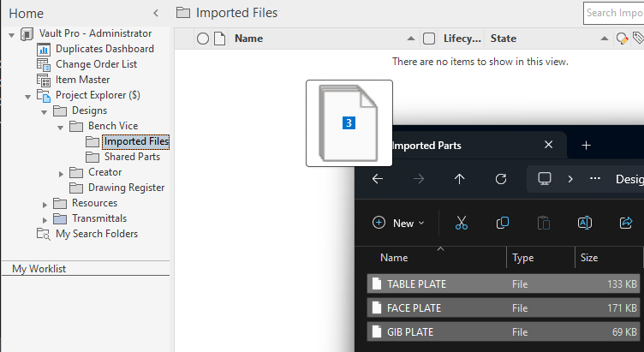Screen dimensions: 644x352
Task: Click the pencil status column icon
Action: 623,39
